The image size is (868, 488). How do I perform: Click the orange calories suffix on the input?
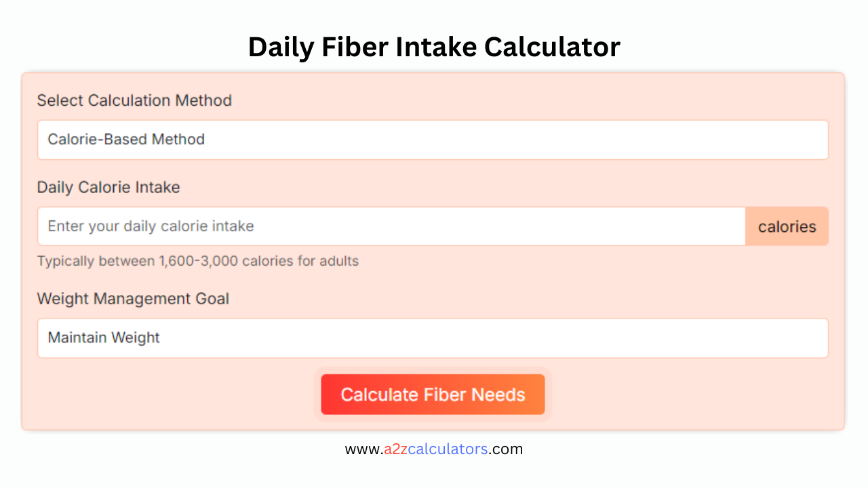(787, 226)
